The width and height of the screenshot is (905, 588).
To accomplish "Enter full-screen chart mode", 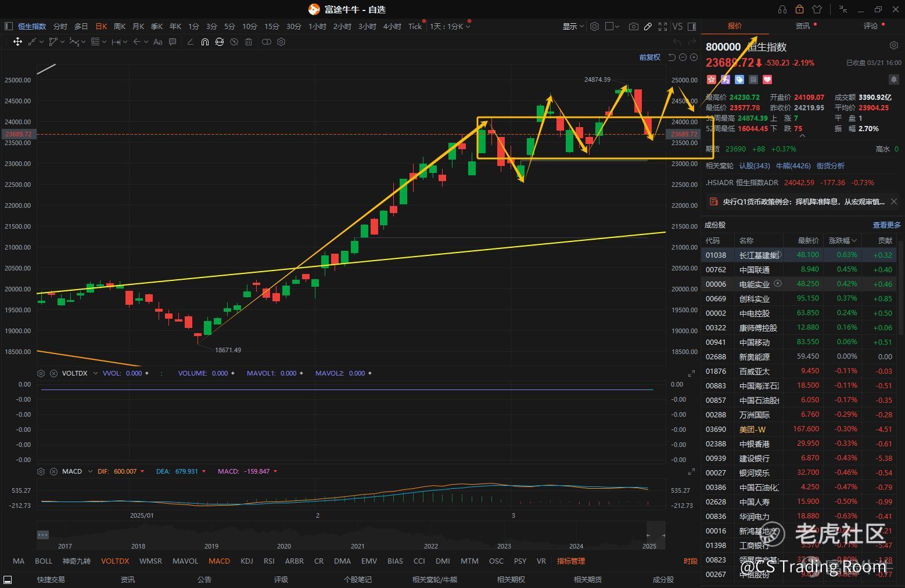I will click(x=663, y=26).
